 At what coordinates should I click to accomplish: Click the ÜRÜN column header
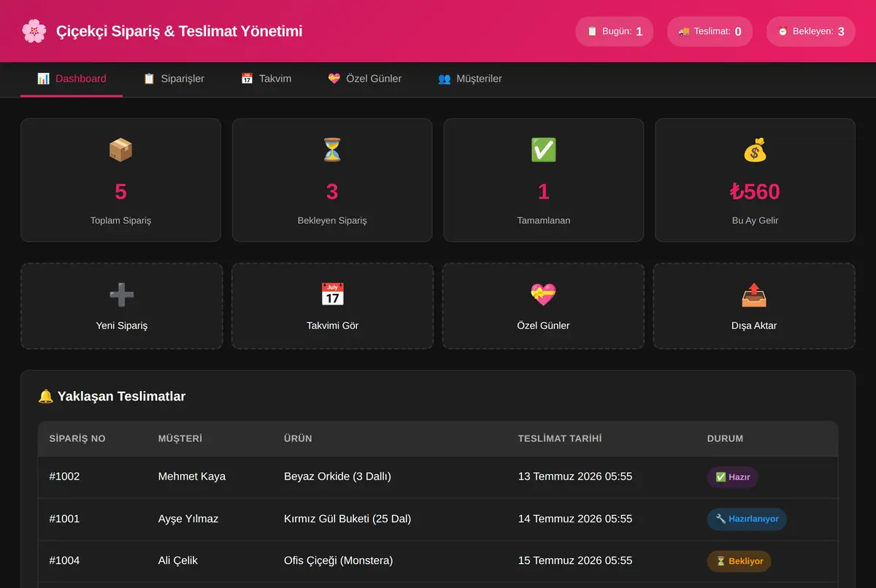(298, 438)
